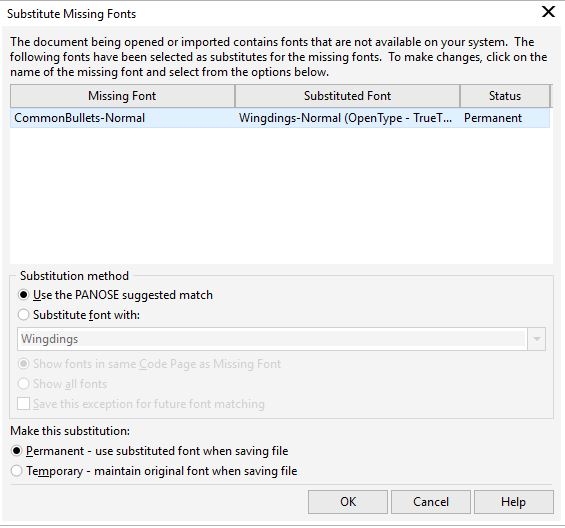Click the OK button
The image size is (565, 528).
pos(348,502)
